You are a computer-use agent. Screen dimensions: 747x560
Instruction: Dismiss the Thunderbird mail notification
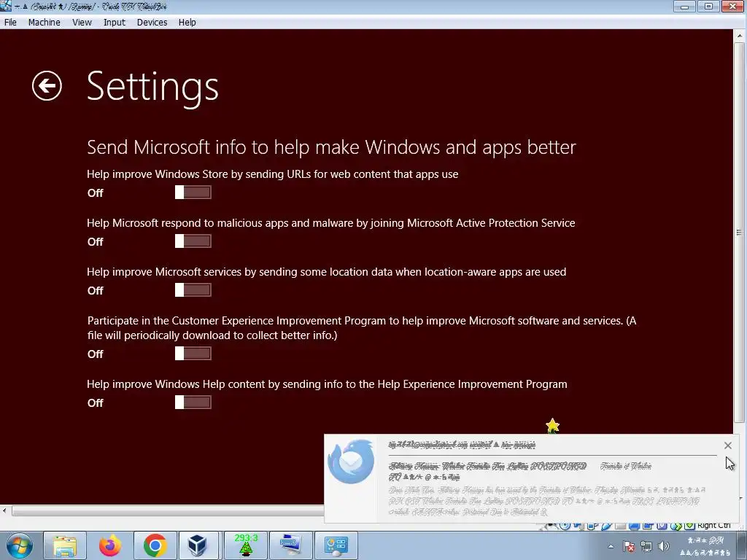coord(727,446)
